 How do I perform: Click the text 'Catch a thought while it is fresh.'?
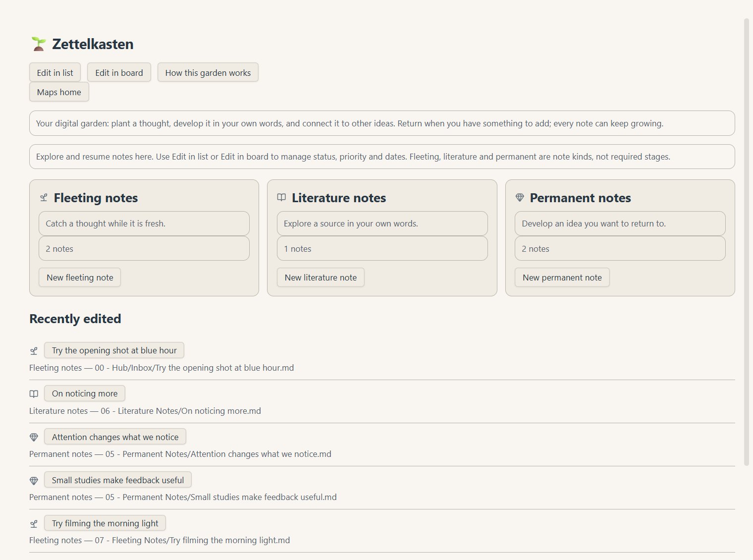pyautogui.click(x=106, y=224)
